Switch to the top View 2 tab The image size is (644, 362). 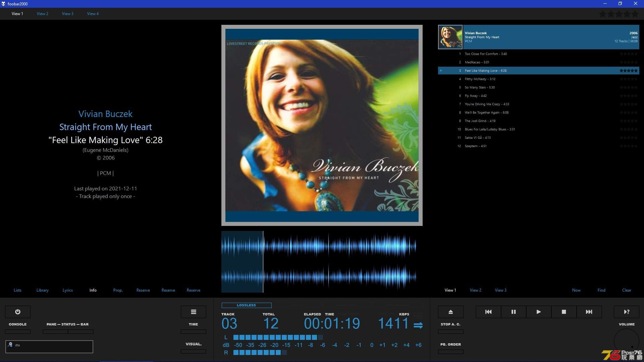[43, 14]
